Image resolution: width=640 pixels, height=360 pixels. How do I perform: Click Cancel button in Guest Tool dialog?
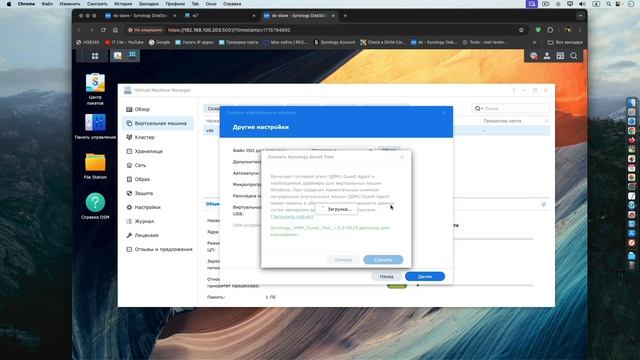pos(343,260)
